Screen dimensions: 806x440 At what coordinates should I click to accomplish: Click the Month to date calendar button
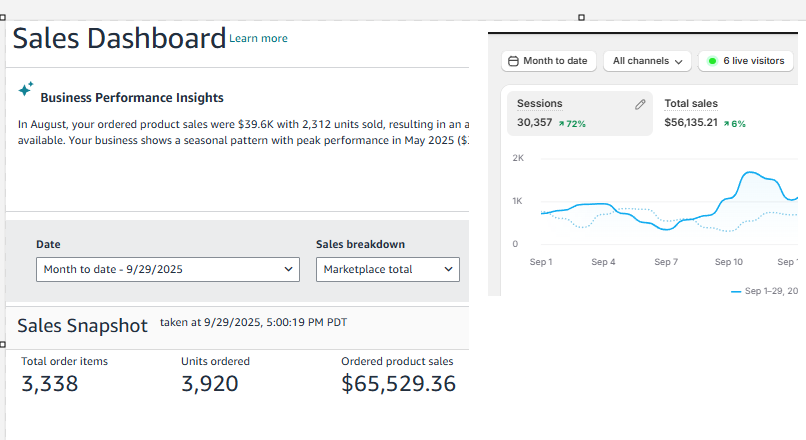(548, 61)
